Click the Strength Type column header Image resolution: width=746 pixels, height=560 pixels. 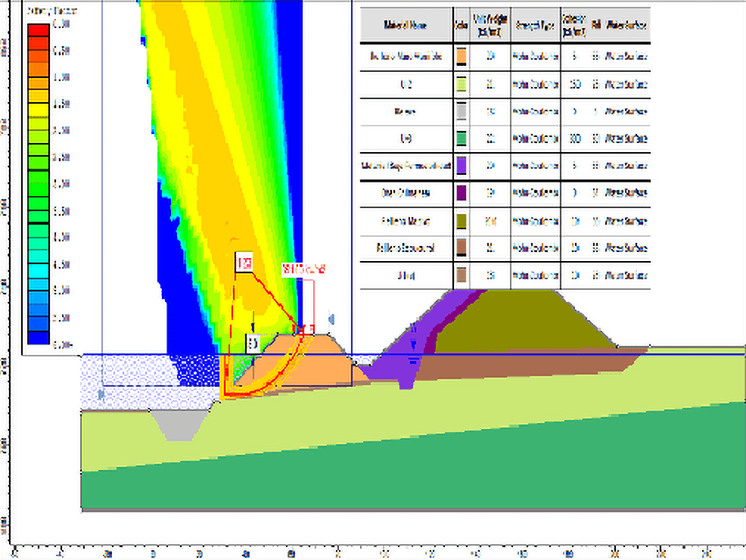(x=536, y=25)
